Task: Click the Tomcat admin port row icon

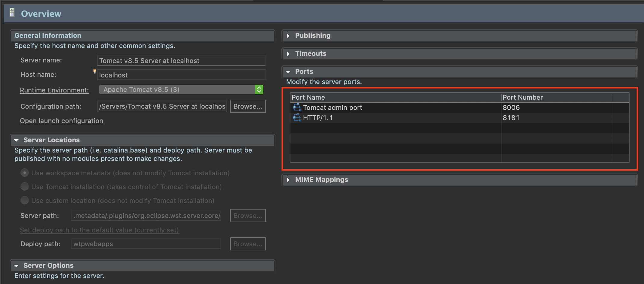Action: (297, 107)
